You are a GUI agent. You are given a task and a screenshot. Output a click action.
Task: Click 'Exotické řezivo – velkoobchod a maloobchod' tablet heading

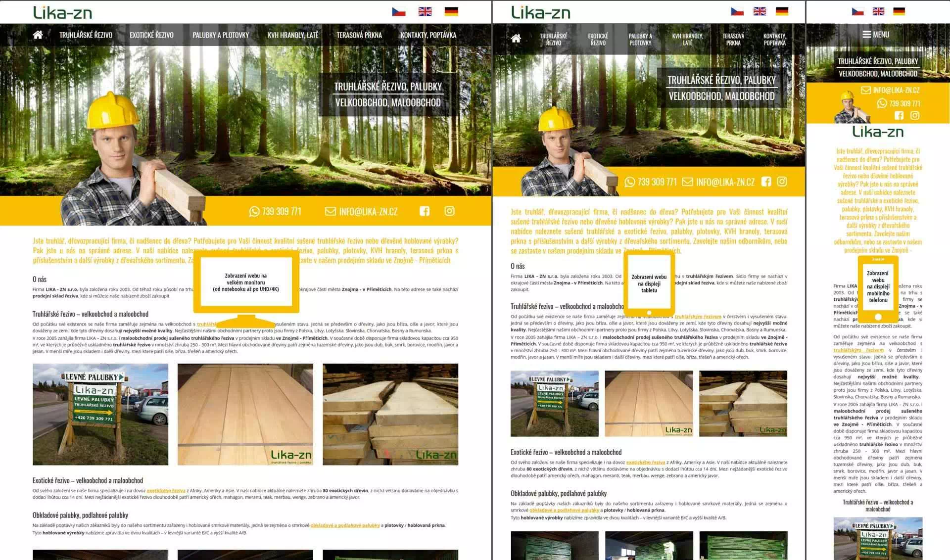tap(566, 452)
